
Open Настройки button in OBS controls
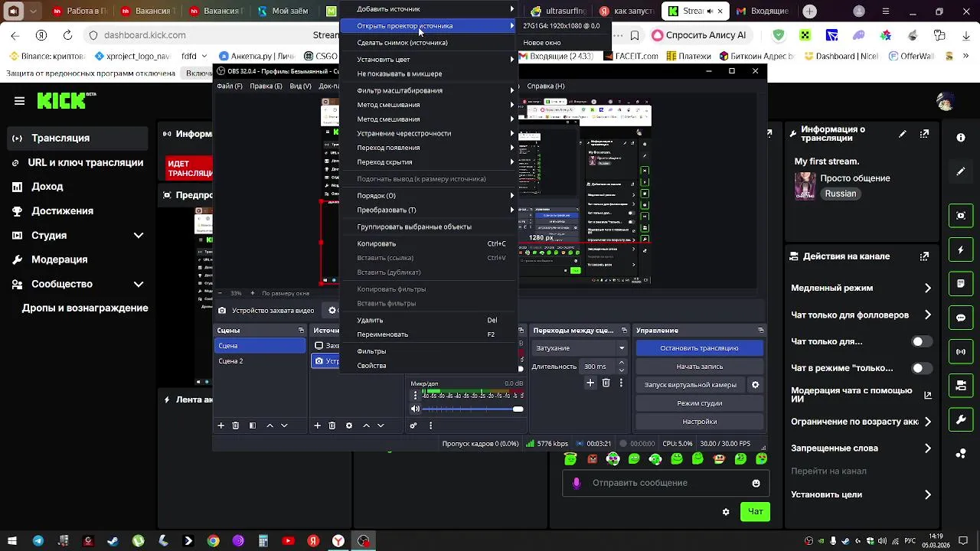click(699, 422)
